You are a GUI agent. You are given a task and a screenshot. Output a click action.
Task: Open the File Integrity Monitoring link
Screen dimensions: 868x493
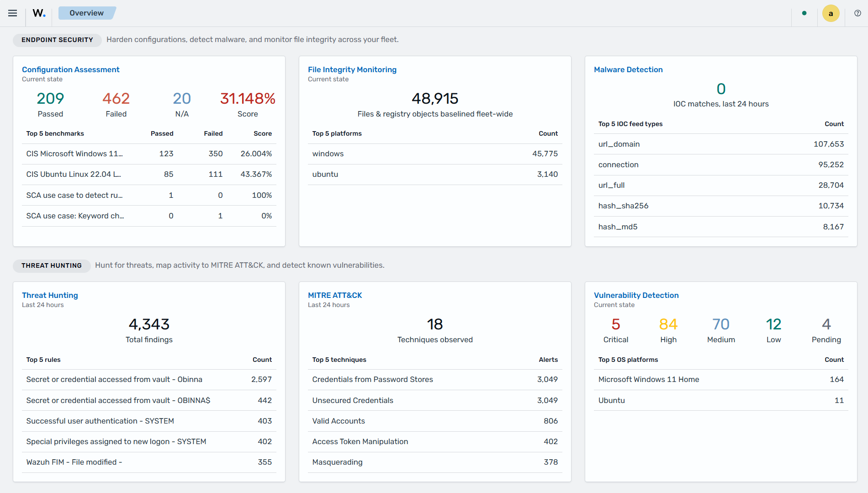(352, 69)
